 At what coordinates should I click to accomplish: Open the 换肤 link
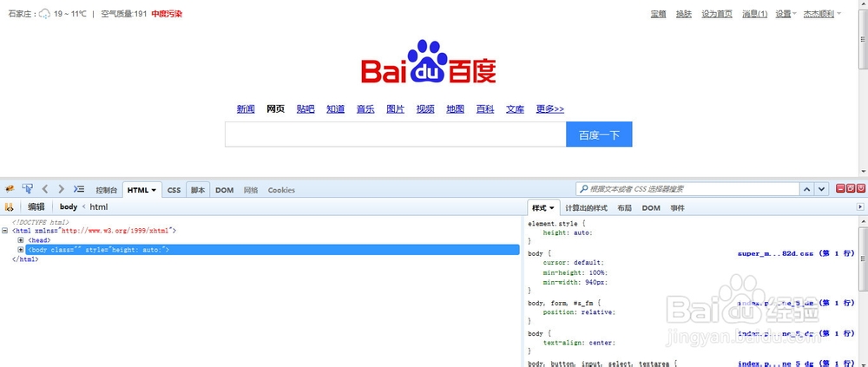tap(684, 15)
